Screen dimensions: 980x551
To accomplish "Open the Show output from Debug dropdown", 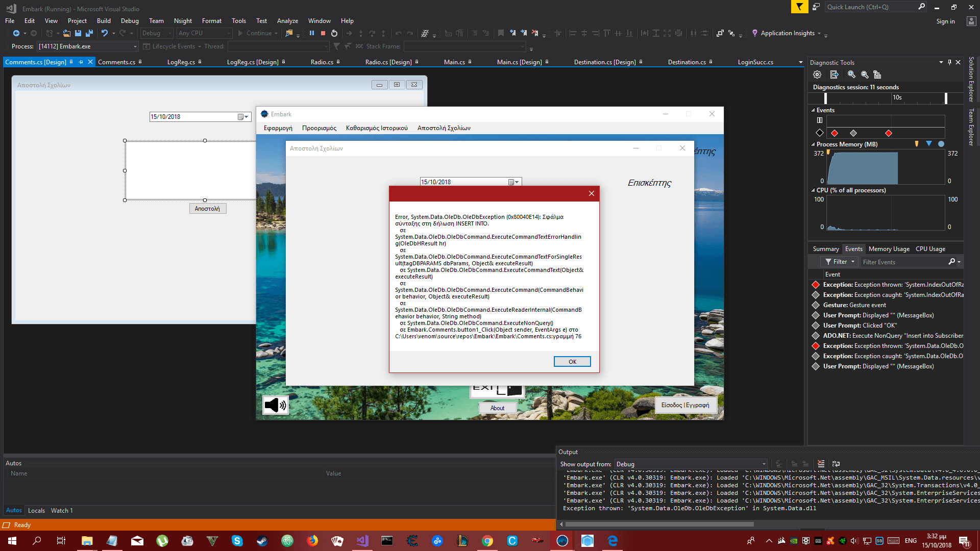I will click(x=764, y=464).
